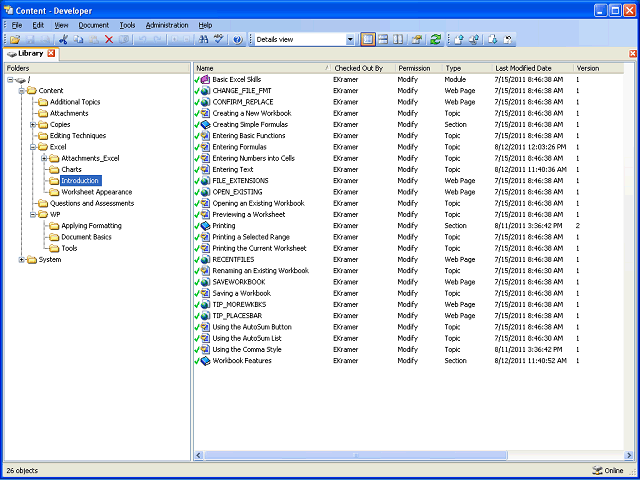
Task: Click the horizontal scrollbar thumb
Action: pyautogui.click(x=356, y=455)
